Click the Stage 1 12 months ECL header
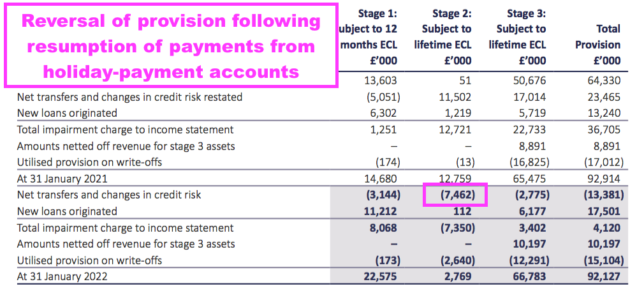The width and height of the screenshot is (644, 300). tap(369, 37)
